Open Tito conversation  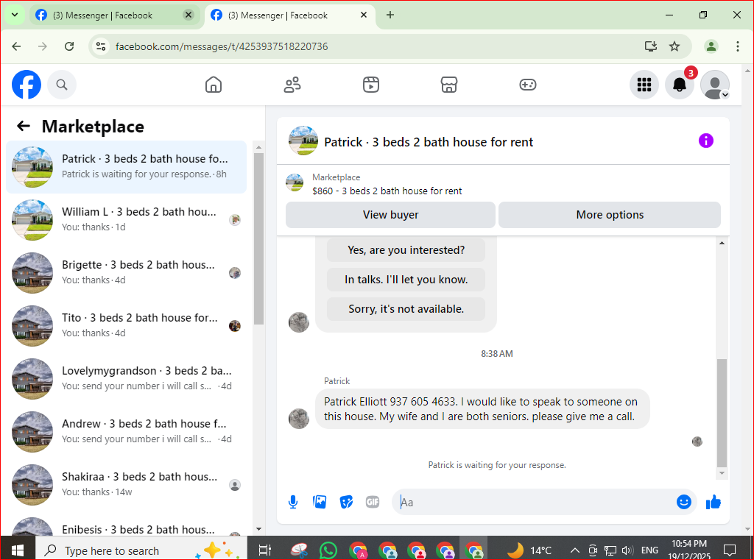coord(127,325)
